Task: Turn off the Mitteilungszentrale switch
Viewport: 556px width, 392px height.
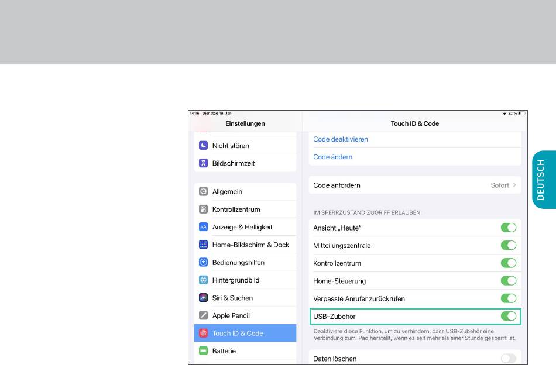Action: coord(508,246)
